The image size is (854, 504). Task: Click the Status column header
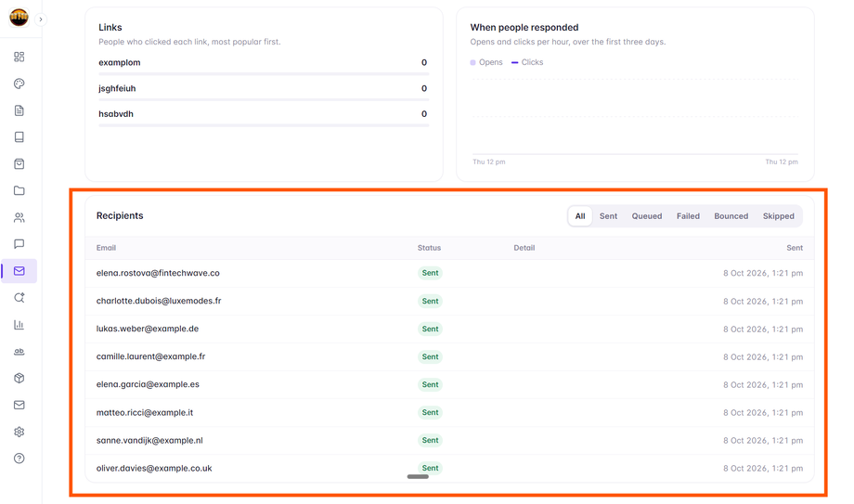tap(429, 248)
